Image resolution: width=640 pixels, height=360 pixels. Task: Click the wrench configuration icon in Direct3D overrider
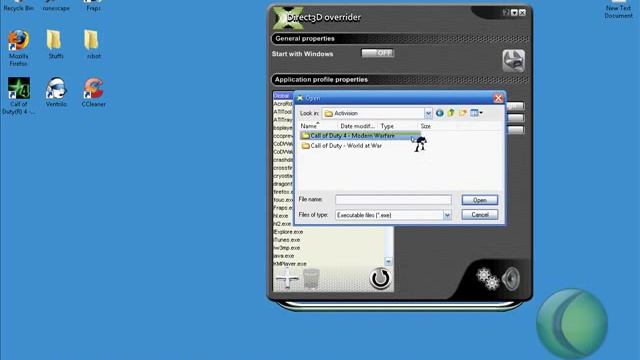[x=513, y=60]
